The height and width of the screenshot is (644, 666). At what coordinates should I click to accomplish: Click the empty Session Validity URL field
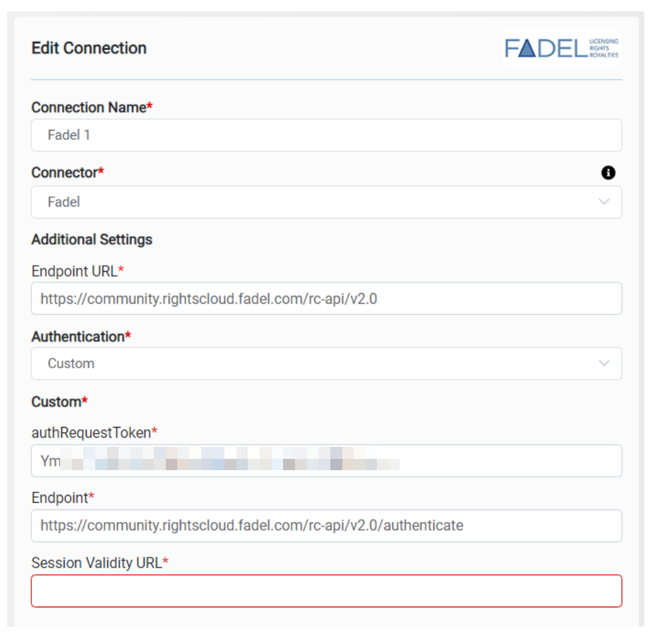pyautogui.click(x=326, y=591)
